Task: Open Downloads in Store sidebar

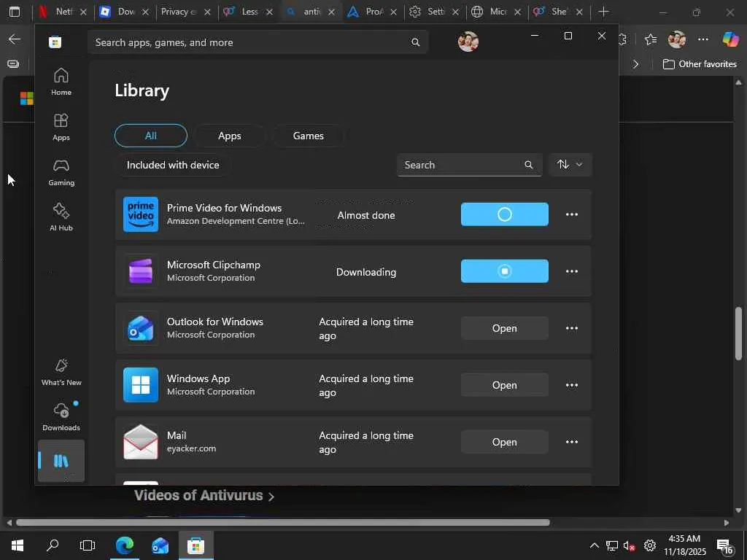Action: (61, 417)
